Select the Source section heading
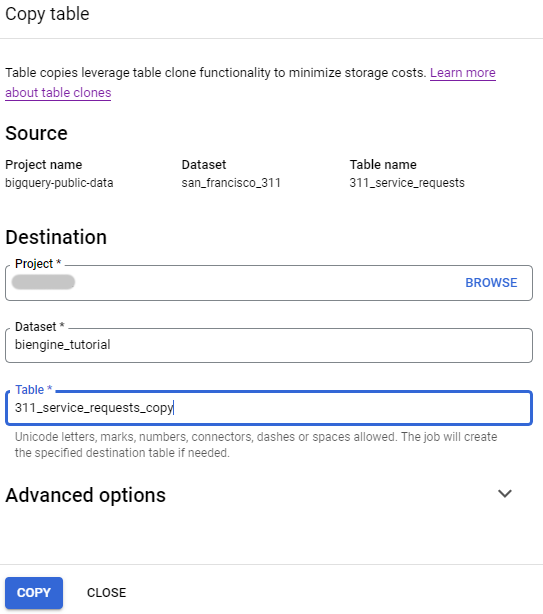Image resolution: width=543 pixels, height=614 pixels. pyautogui.click(x=36, y=133)
